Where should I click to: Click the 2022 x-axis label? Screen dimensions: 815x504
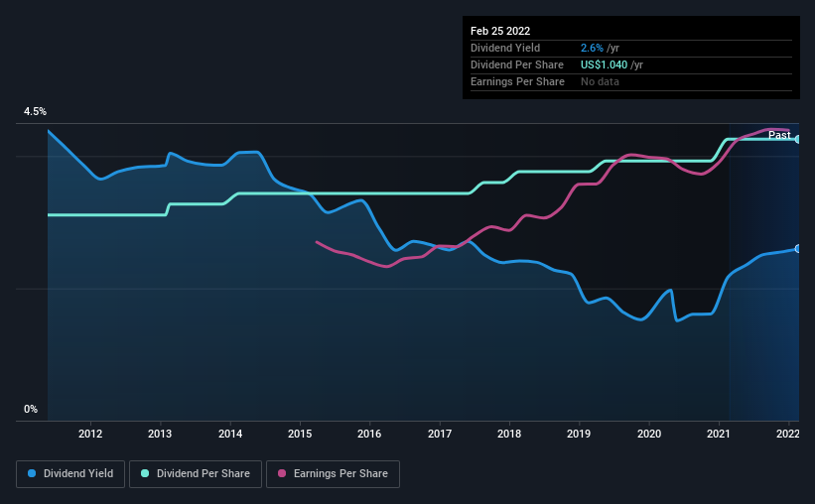[788, 434]
